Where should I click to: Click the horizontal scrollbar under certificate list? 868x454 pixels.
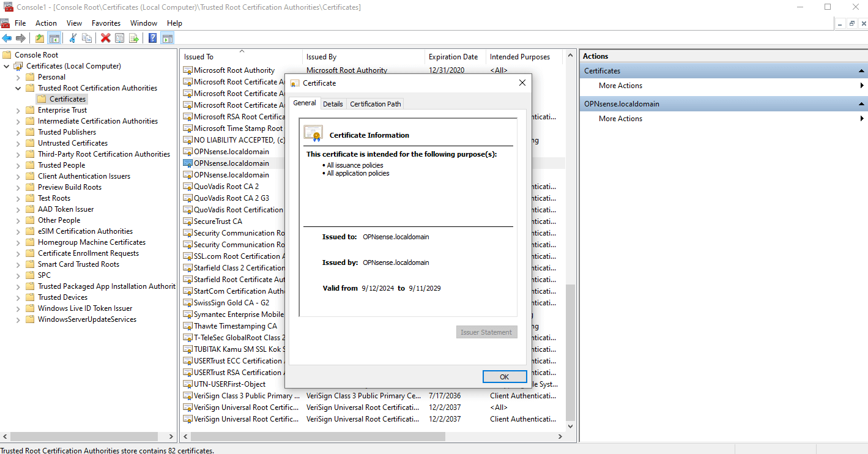pyautogui.click(x=318, y=437)
